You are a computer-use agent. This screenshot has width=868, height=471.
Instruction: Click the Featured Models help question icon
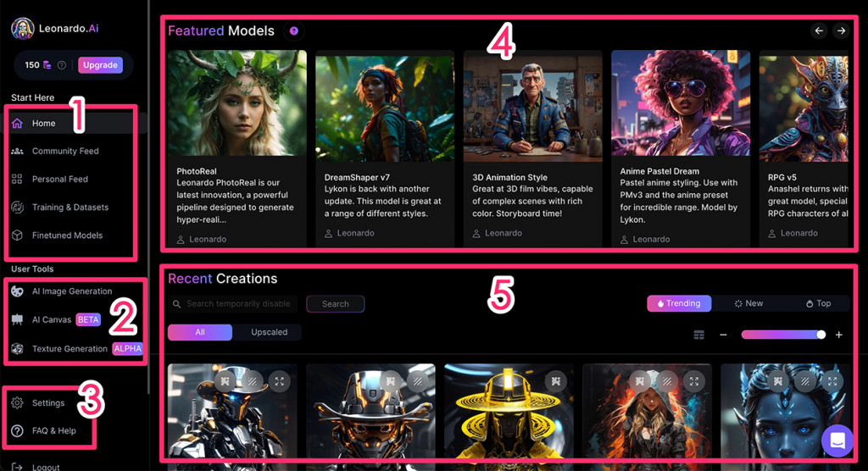tap(294, 31)
